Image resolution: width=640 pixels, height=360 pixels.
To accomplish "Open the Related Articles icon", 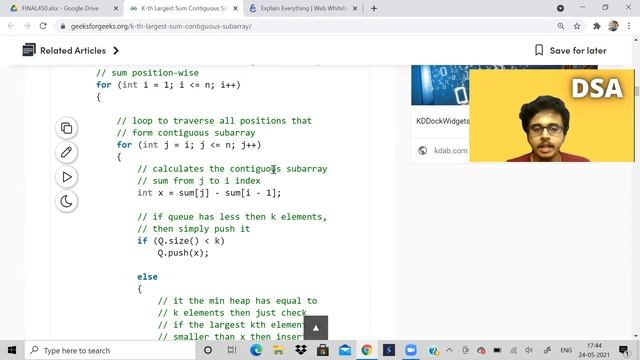I will tap(29, 50).
